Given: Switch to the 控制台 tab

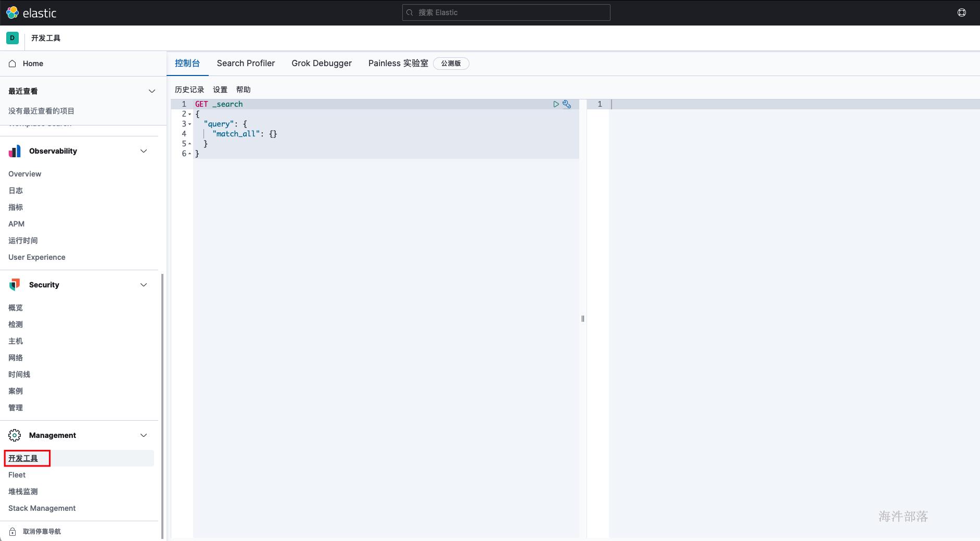Looking at the screenshot, I should [x=187, y=64].
